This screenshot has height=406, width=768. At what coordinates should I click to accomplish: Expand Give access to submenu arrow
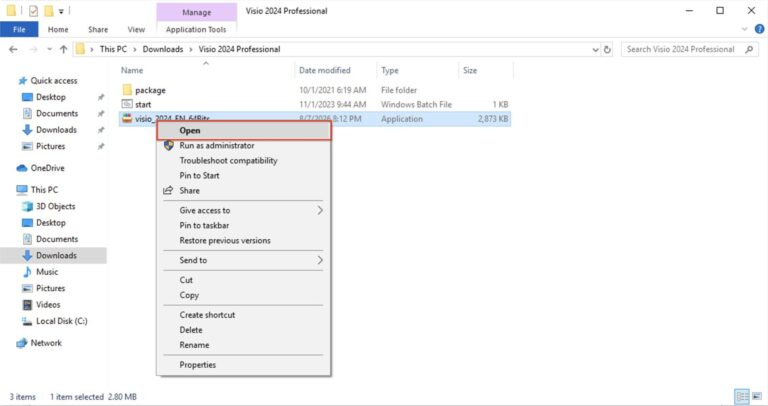click(x=320, y=210)
